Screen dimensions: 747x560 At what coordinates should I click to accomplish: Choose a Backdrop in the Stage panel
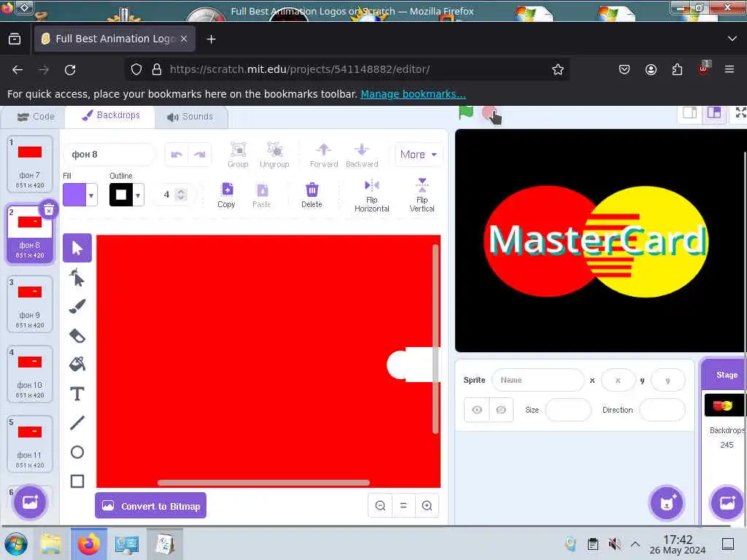[x=727, y=503]
